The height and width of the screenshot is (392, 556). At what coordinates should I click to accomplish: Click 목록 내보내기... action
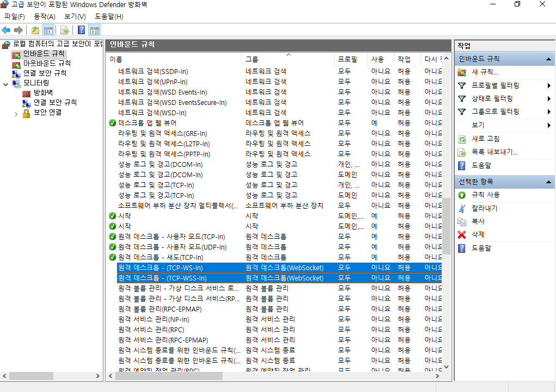click(495, 152)
